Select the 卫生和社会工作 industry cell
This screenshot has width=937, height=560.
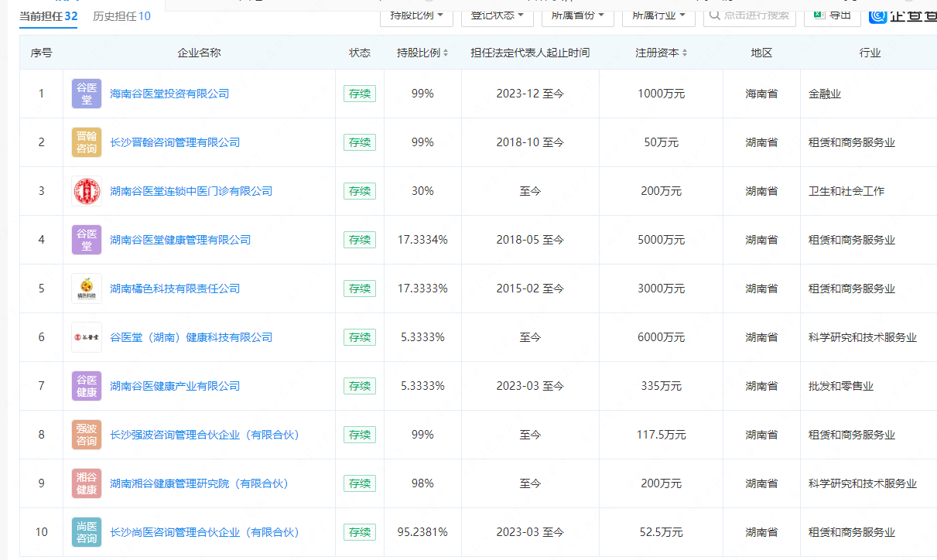click(x=846, y=191)
